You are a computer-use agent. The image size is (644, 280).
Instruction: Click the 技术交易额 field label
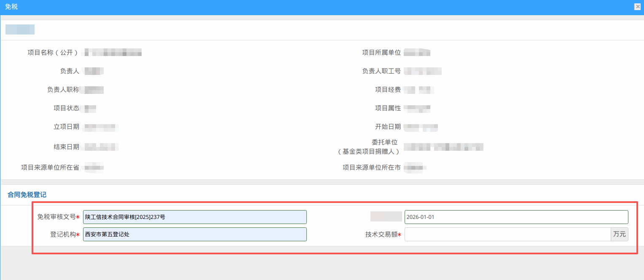pos(381,235)
